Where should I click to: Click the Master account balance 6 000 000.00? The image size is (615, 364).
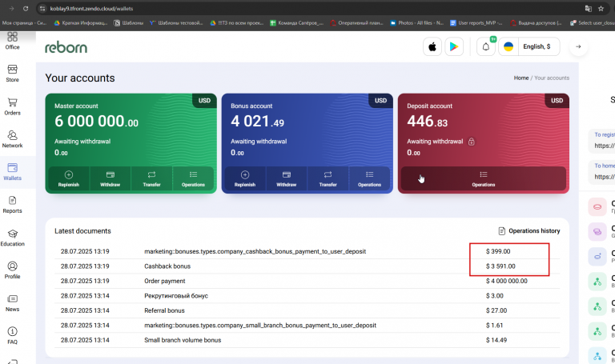[96, 122]
